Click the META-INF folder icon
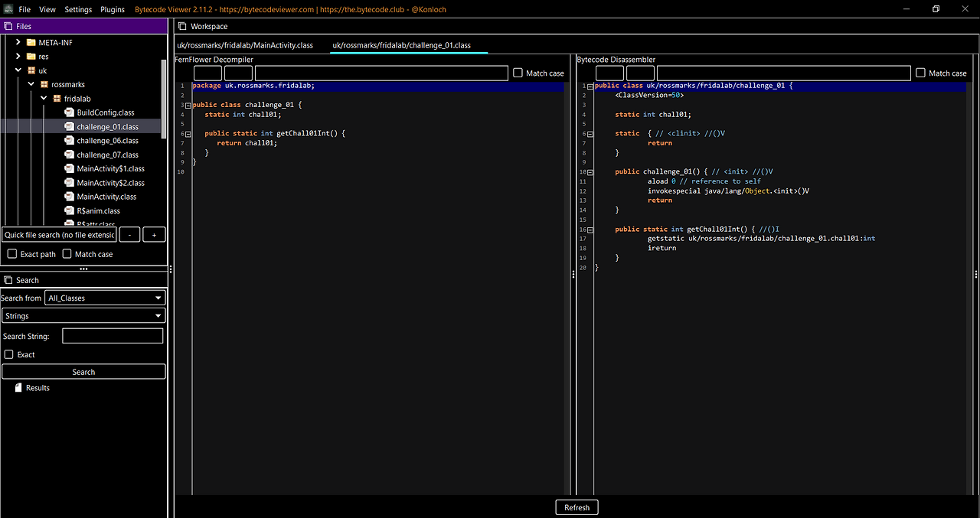 coord(31,43)
